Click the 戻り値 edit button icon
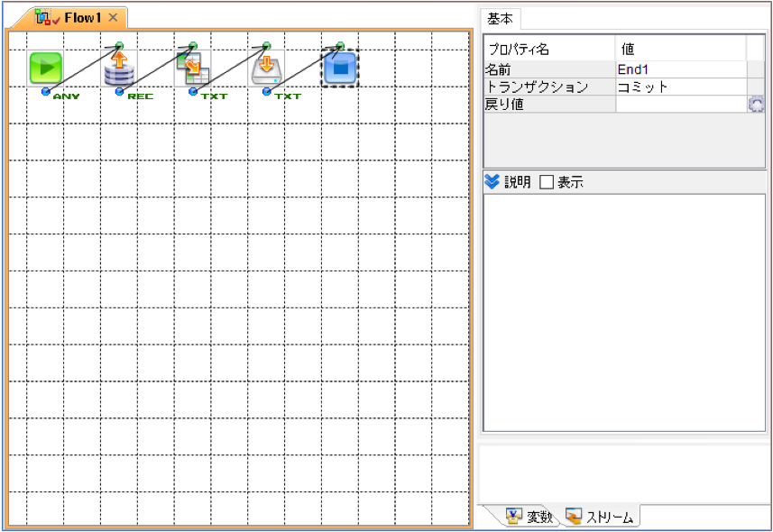This screenshot has height=532, width=773. (x=756, y=104)
